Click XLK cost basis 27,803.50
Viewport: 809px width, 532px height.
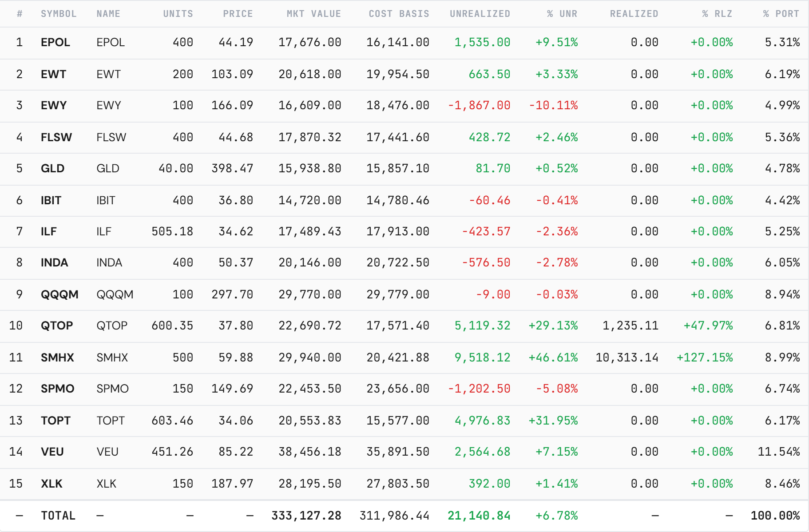(398, 484)
